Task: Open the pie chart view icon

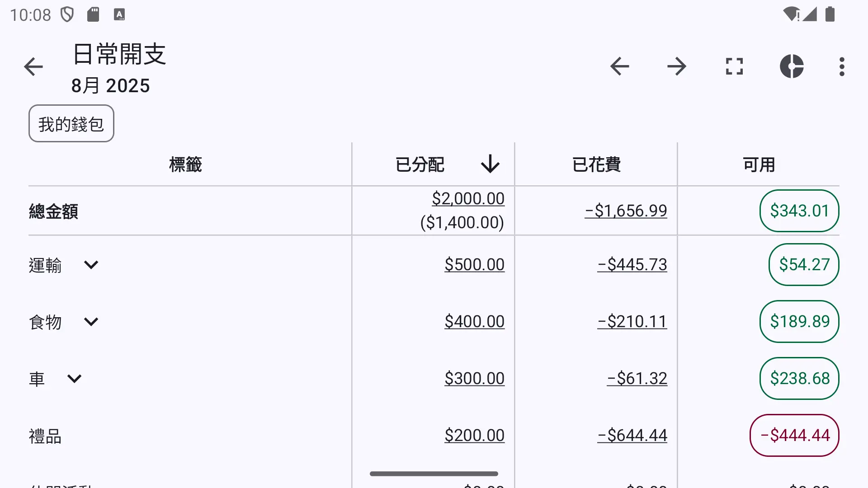Action: tap(792, 66)
